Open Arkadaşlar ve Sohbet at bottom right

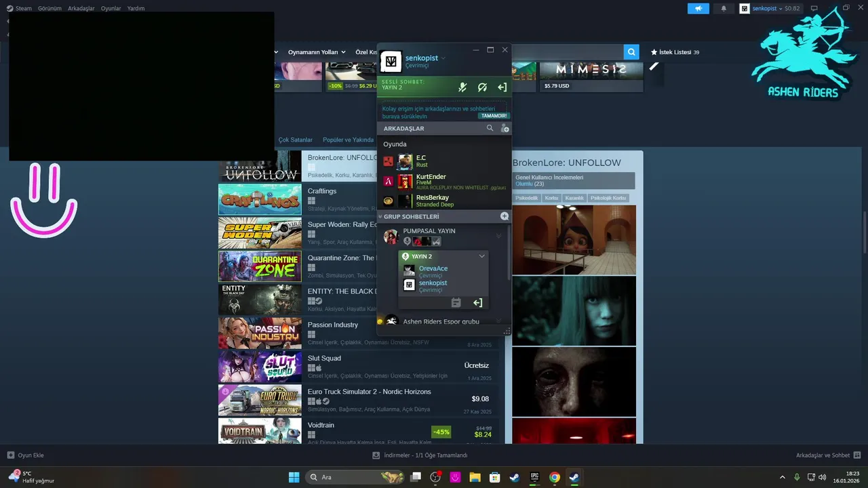(x=828, y=455)
